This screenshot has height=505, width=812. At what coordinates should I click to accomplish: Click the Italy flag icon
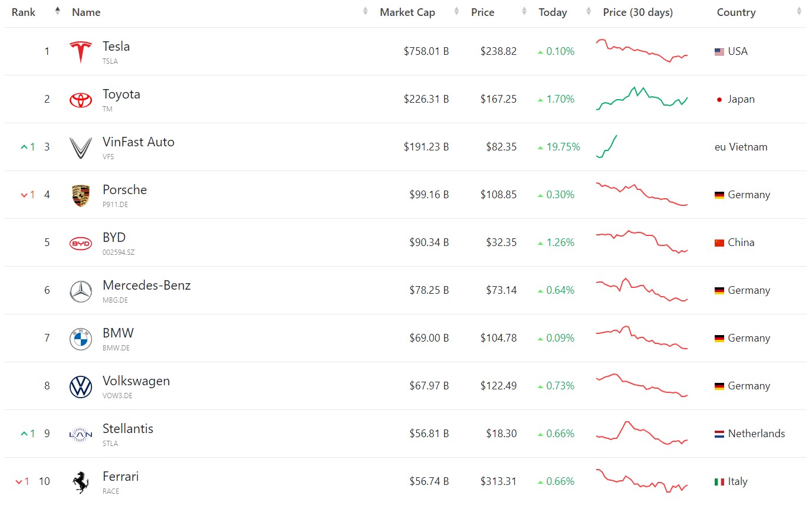point(719,482)
